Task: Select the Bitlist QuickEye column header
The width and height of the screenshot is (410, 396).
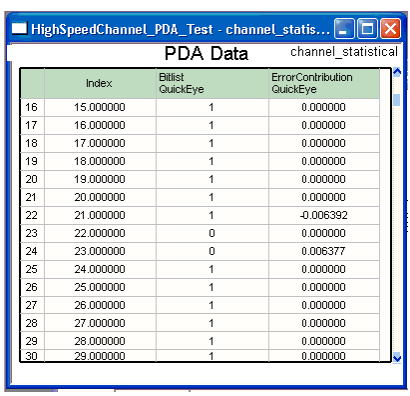Action: pyautogui.click(x=212, y=83)
